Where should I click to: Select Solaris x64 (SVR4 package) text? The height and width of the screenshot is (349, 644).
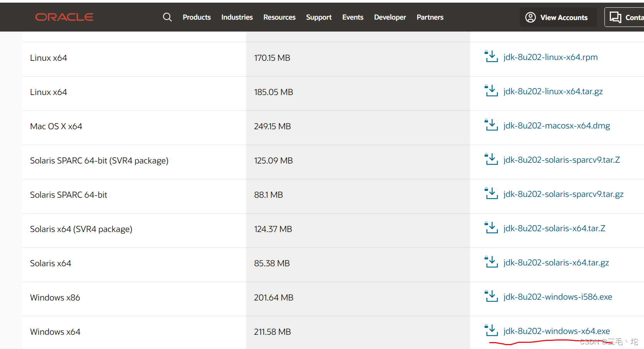[x=81, y=229]
